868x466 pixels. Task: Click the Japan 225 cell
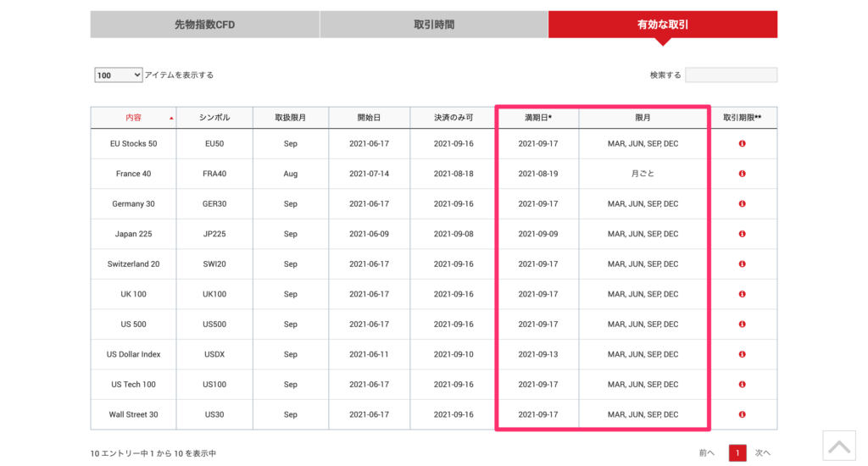[133, 234]
